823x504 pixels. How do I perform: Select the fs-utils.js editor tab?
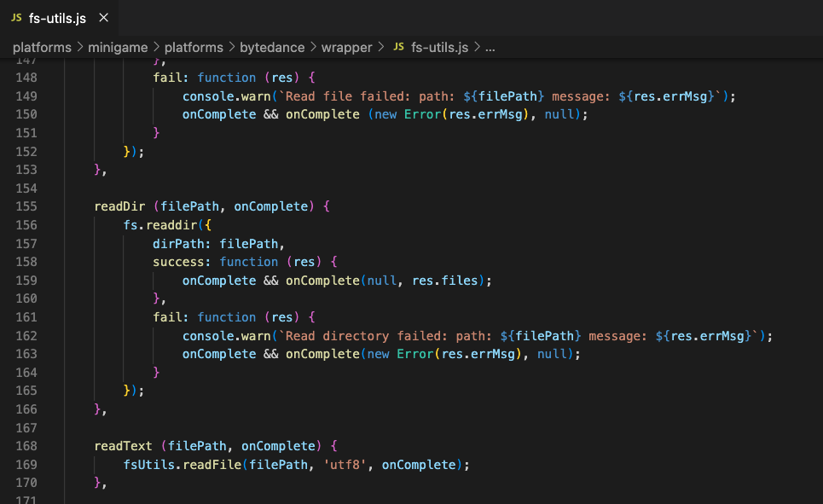click(57, 18)
